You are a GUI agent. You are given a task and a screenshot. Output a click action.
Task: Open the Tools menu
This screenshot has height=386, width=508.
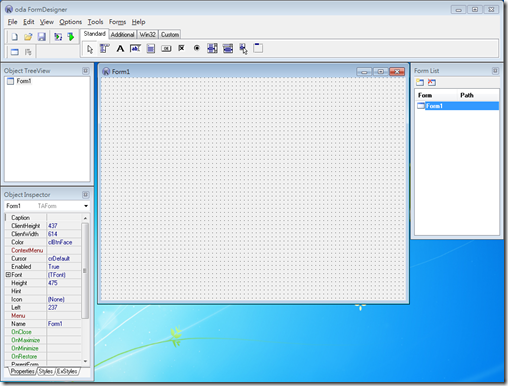pos(95,22)
